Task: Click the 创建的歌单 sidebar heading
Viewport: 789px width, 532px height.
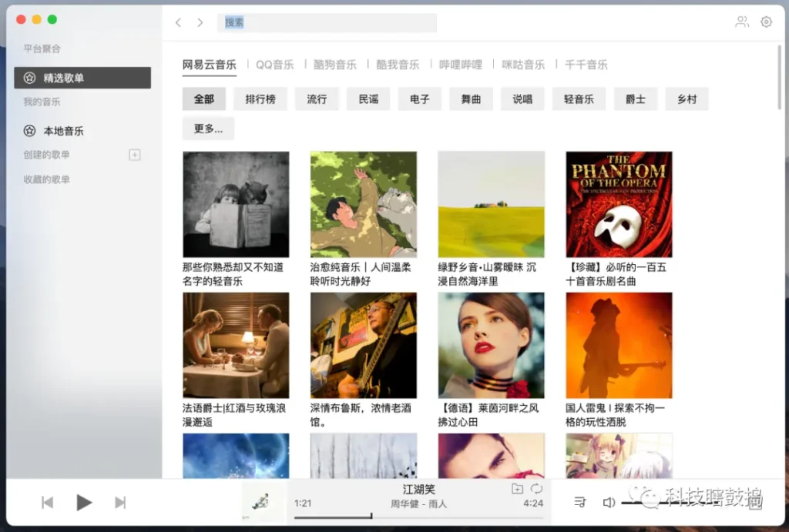Action: (x=46, y=155)
